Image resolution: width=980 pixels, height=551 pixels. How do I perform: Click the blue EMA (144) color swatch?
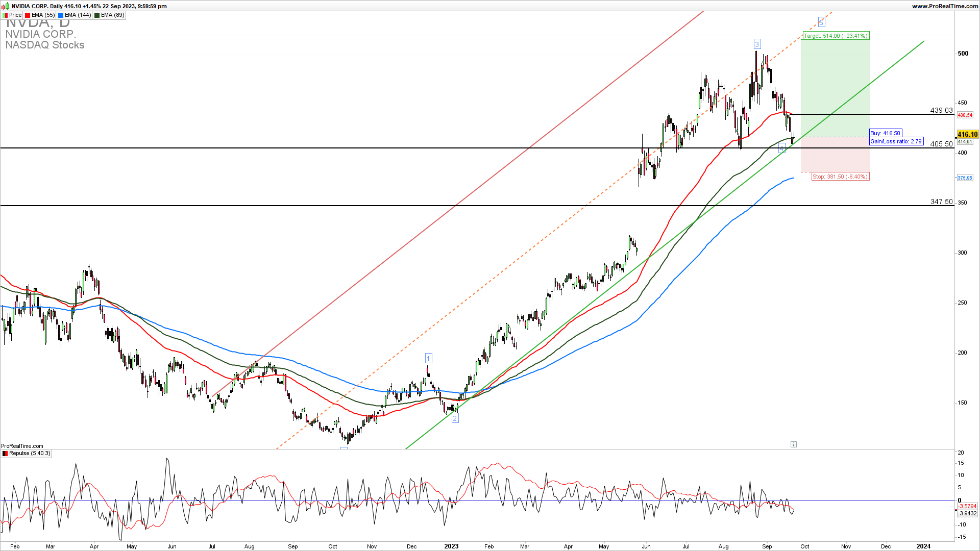click(x=61, y=15)
